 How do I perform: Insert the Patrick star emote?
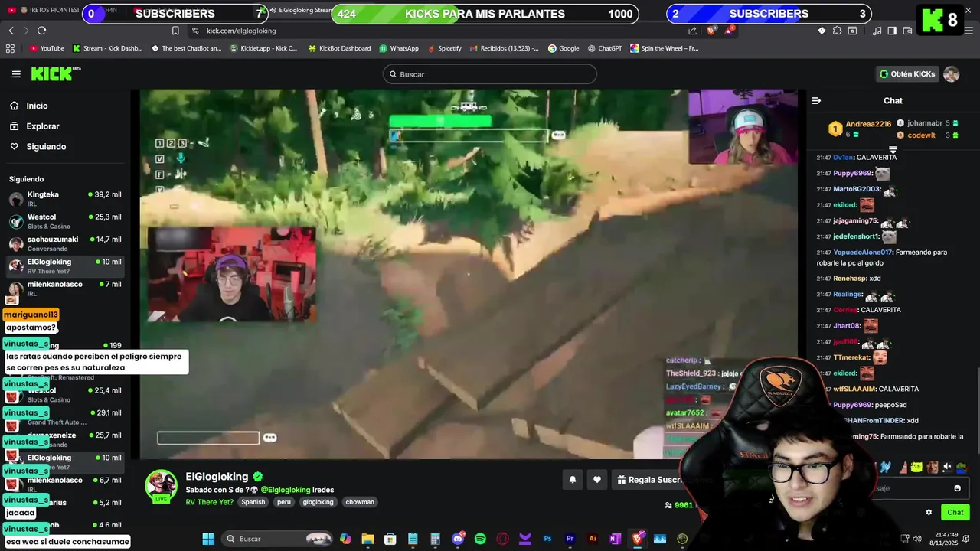903,467
